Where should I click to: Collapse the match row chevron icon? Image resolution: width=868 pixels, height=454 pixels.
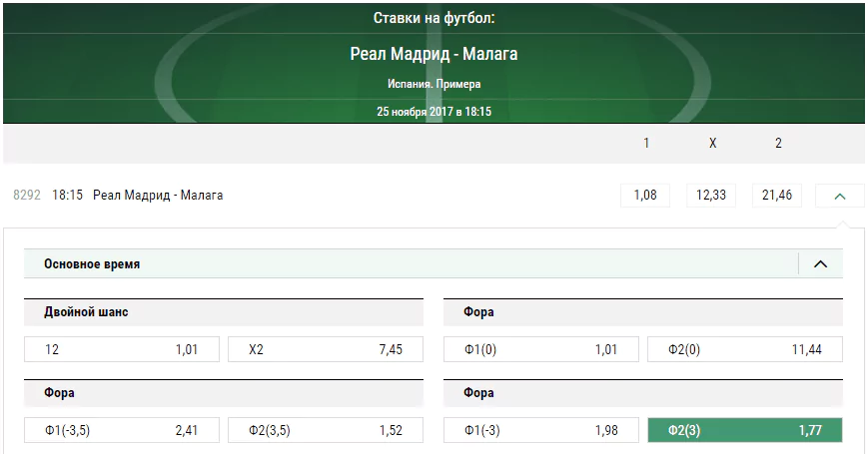pos(839,196)
